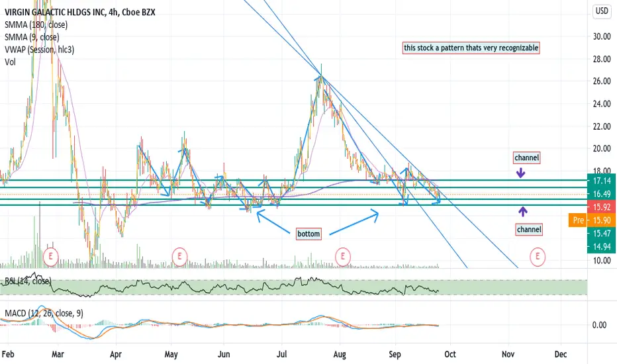Viewport: 617px width, 364px height.
Task: Select the purple down arrow below upper channel label
Action: pos(520,173)
